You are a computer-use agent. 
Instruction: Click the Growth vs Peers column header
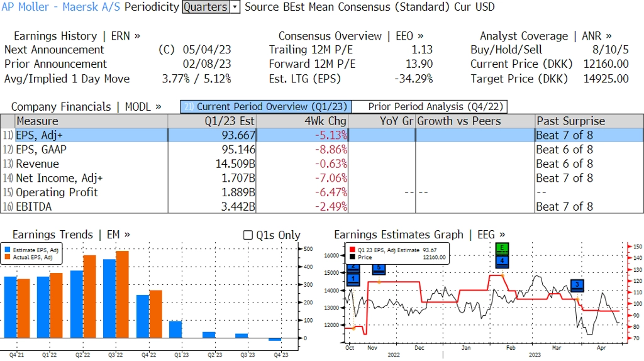pos(475,121)
